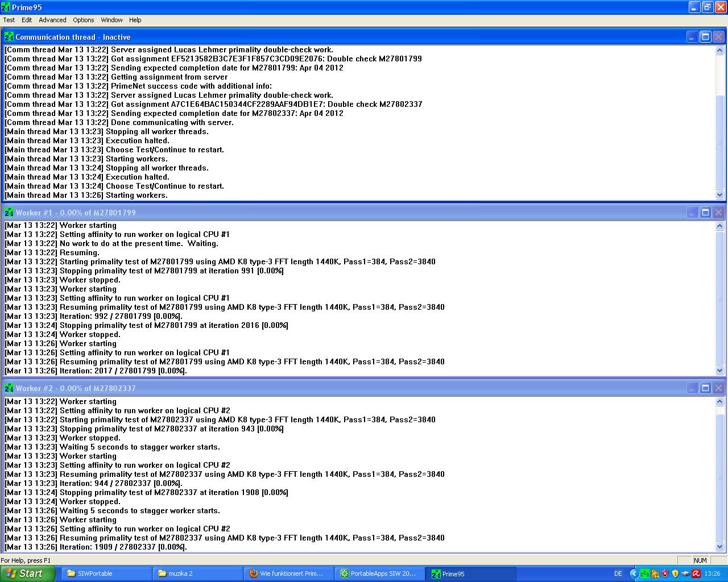This screenshot has width=728, height=582.
Task: Minimize the Prime95 main window
Action: [x=694, y=7]
